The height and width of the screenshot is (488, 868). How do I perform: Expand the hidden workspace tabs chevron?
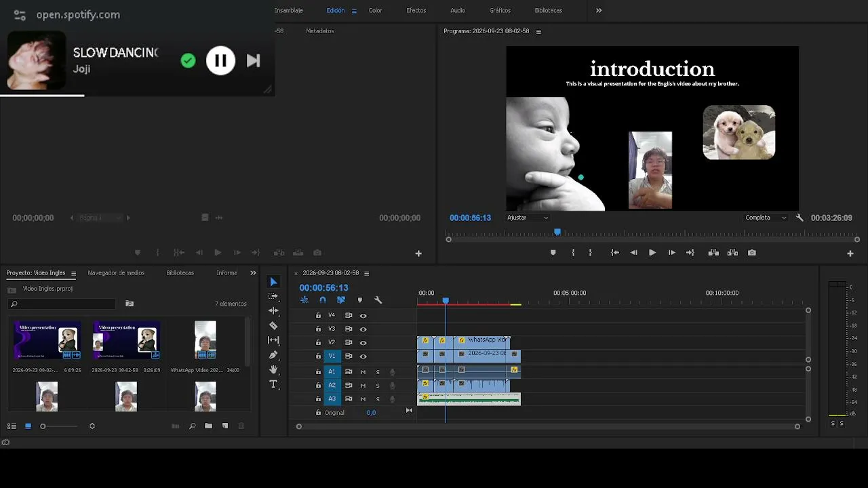tap(599, 10)
